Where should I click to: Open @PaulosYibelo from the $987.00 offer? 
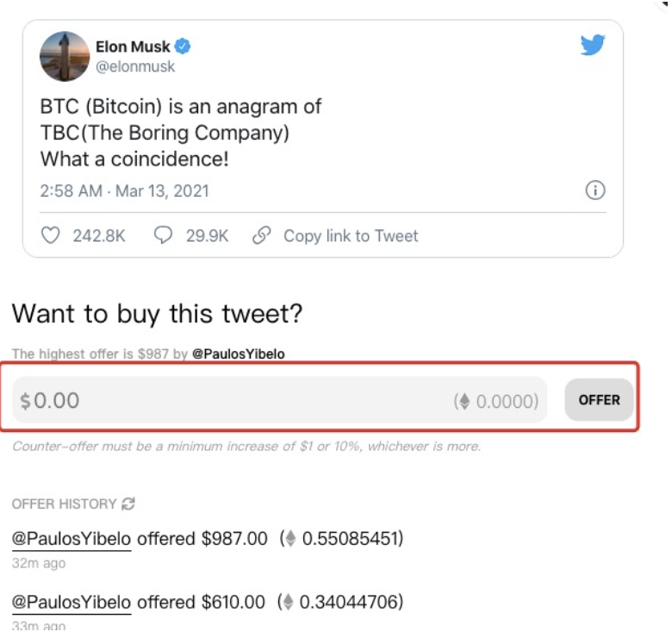point(72,539)
